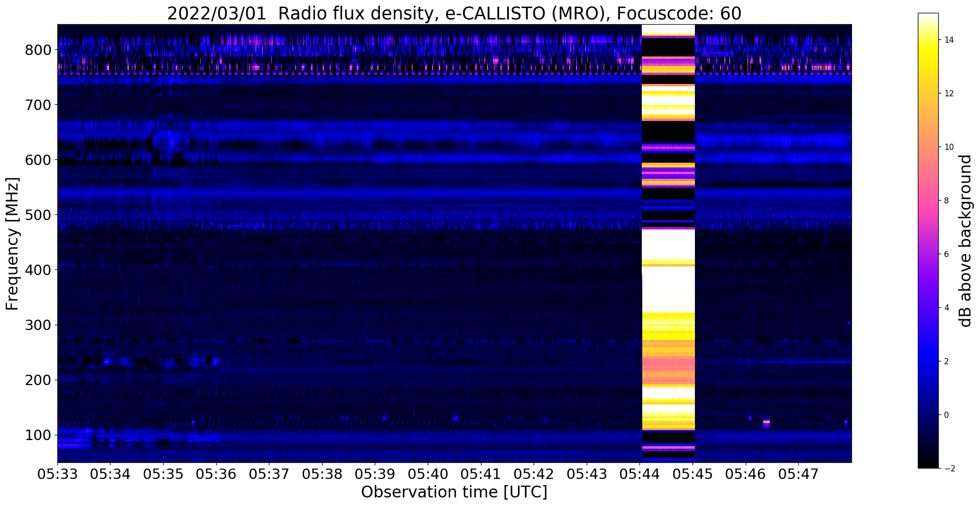Click the 05:42 time tick label
The height and width of the screenshot is (506, 980).
coord(534,474)
